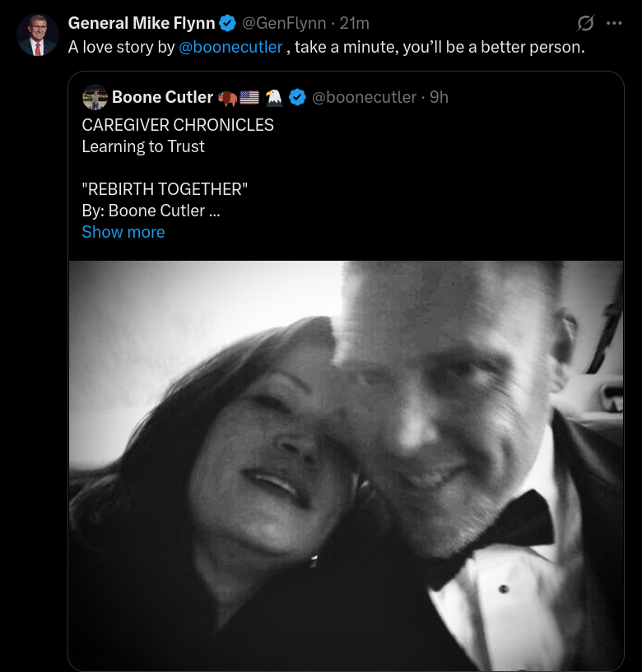Click the CAREGIVER CHRONICLES quoted text
Viewport: 642px width, 672px height.
pos(178,125)
